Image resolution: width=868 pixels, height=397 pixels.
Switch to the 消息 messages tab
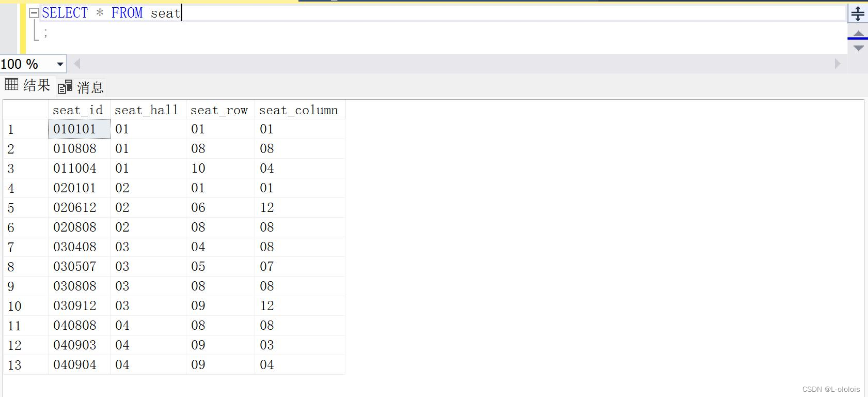click(81, 87)
